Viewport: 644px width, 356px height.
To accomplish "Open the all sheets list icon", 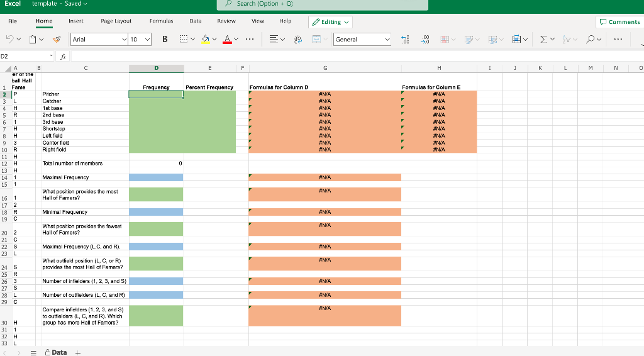I will (x=34, y=353).
